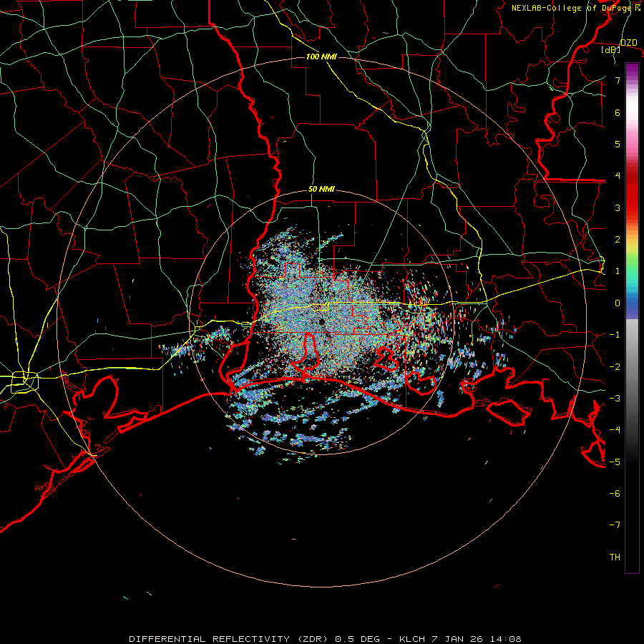Click the Differential Reflectivity title caption
The image size is (644, 644).
[x=325, y=639]
